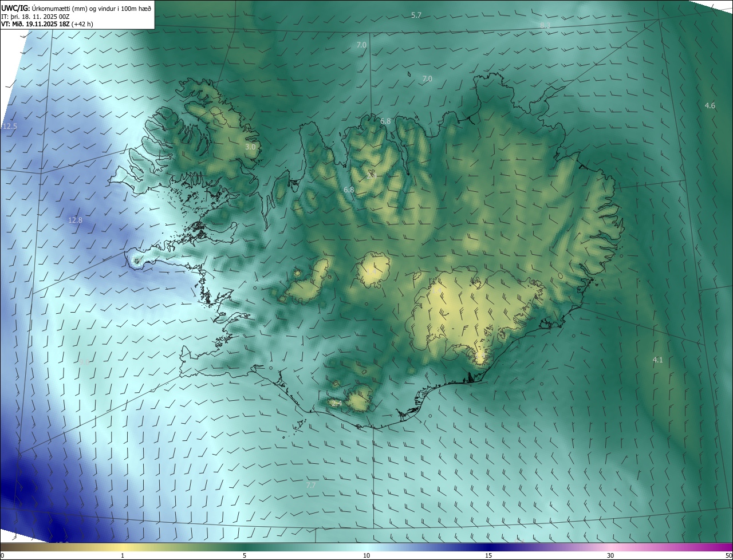This screenshot has width=733, height=560.
Task: Click the 7.7 value label on the map
Action: pos(311,485)
